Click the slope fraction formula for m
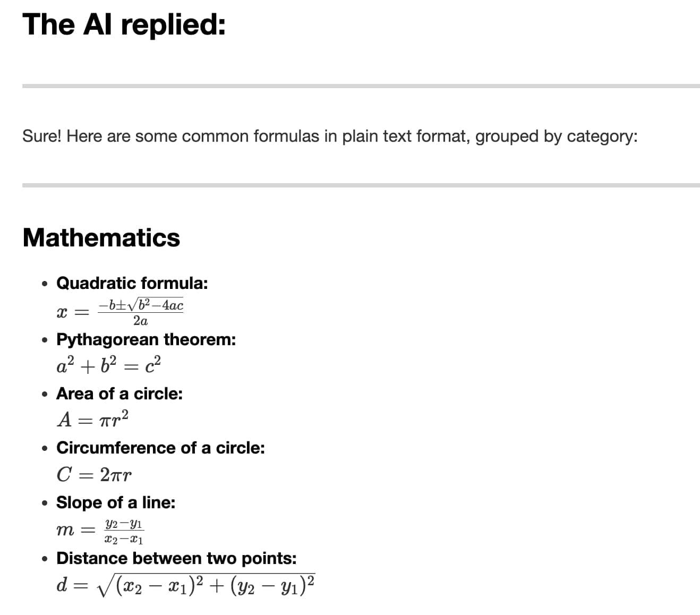The width and height of the screenshot is (700, 615). 100,531
